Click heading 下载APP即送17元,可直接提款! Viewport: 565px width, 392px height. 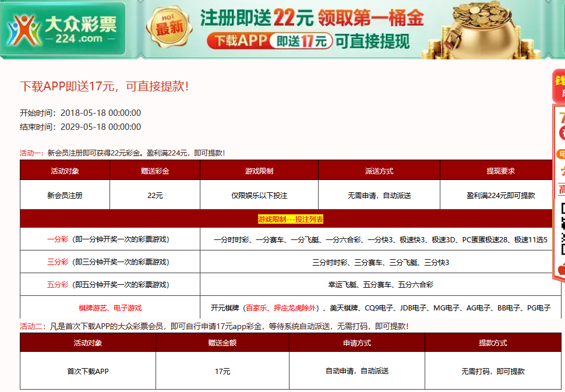pyautogui.click(x=104, y=86)
